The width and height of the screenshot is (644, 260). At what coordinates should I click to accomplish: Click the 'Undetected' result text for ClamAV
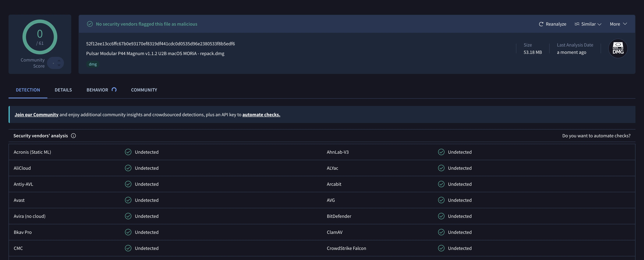[x=460, y=232]
